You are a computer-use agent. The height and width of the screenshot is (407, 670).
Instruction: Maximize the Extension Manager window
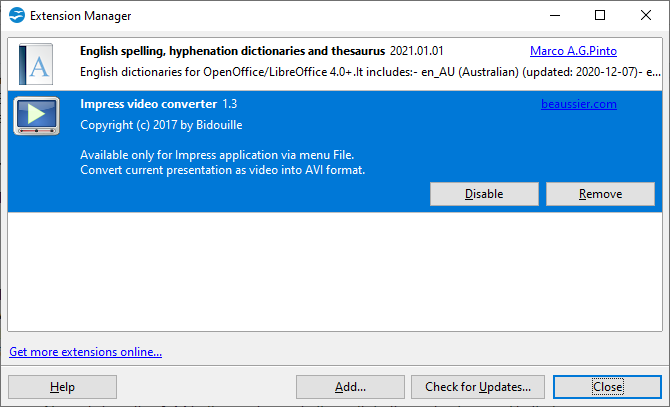[x=599, y=15]
